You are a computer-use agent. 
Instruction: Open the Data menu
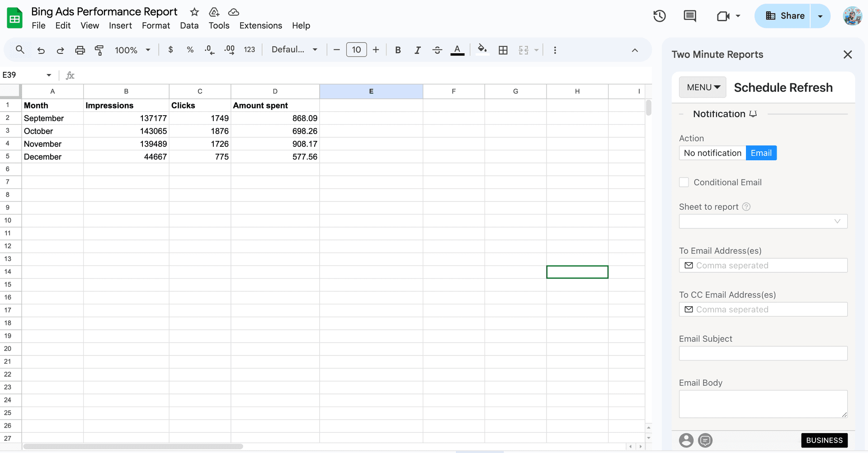pos(189,25)
